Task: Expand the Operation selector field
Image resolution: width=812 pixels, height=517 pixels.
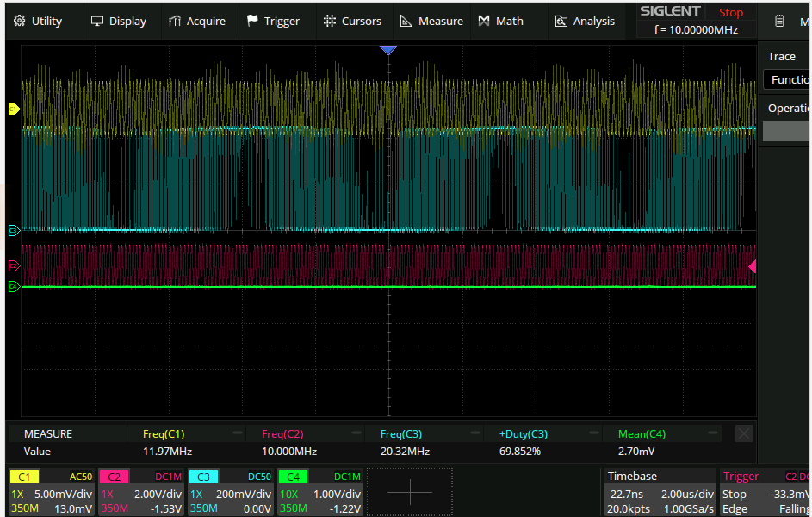Action: [787, 131]
